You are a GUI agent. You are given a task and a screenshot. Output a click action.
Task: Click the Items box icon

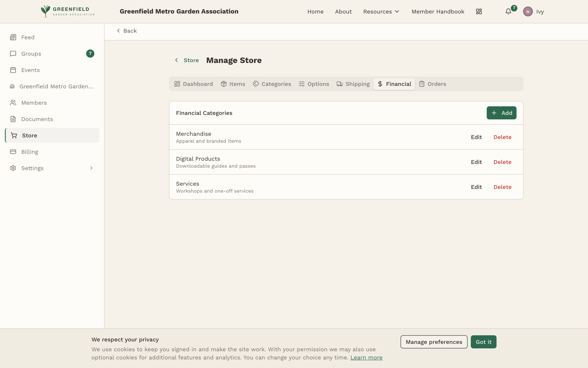[x=224, y=84]
